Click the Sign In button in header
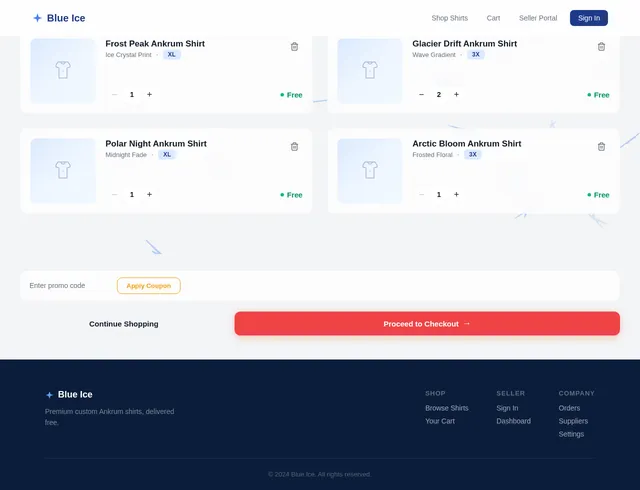640x490 pixels. tap(589, 18)
